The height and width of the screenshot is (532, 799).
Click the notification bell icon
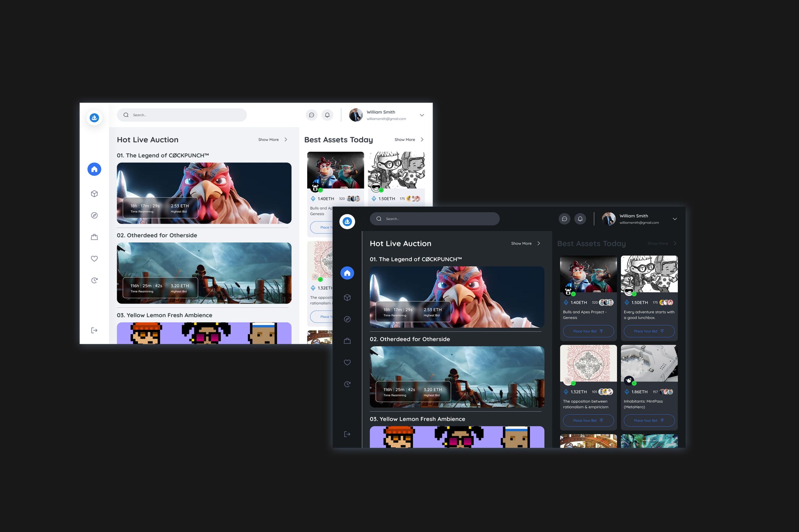click(x=328, y=114)
